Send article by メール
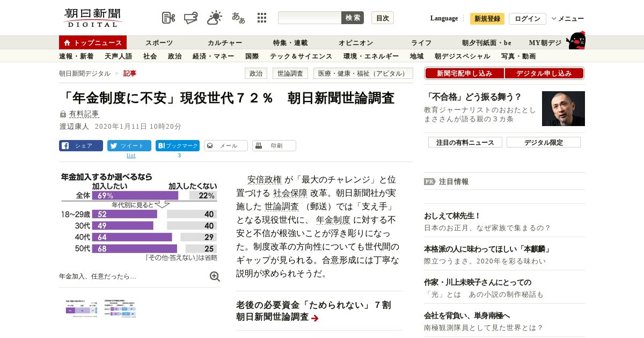Viewport: 644px width, 338px height. [x=226, y=145]
